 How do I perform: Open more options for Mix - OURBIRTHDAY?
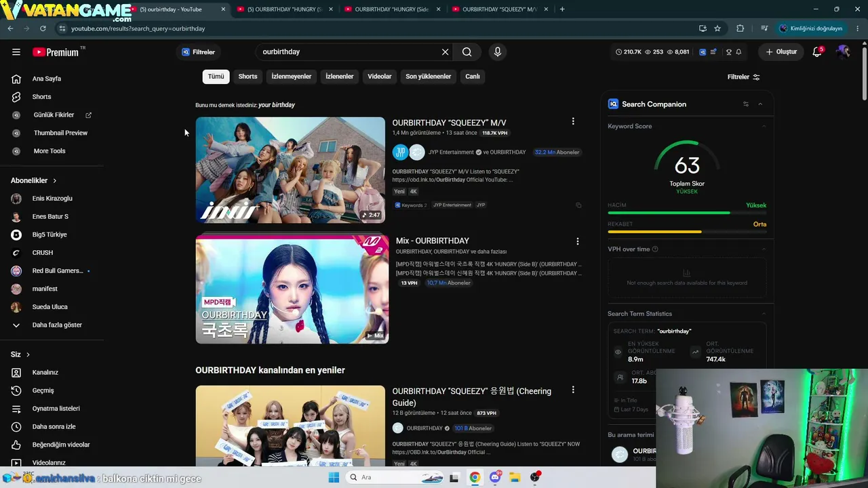578,241
